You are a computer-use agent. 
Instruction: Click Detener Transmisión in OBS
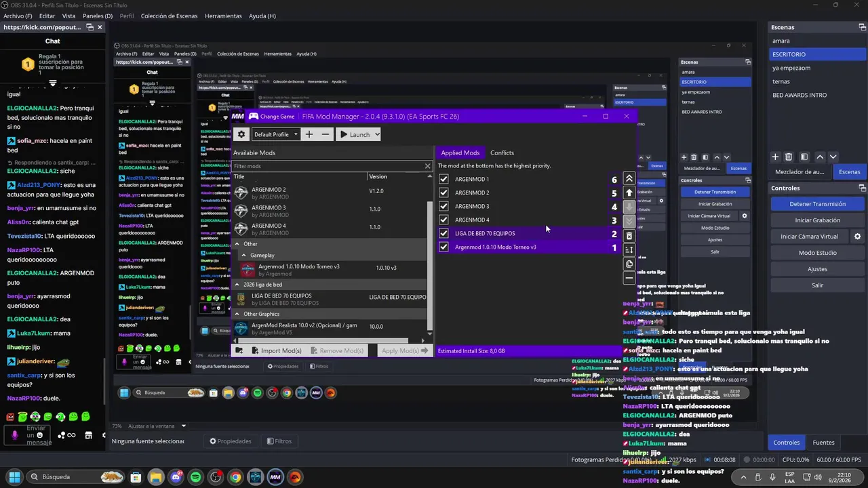[817, 204]
